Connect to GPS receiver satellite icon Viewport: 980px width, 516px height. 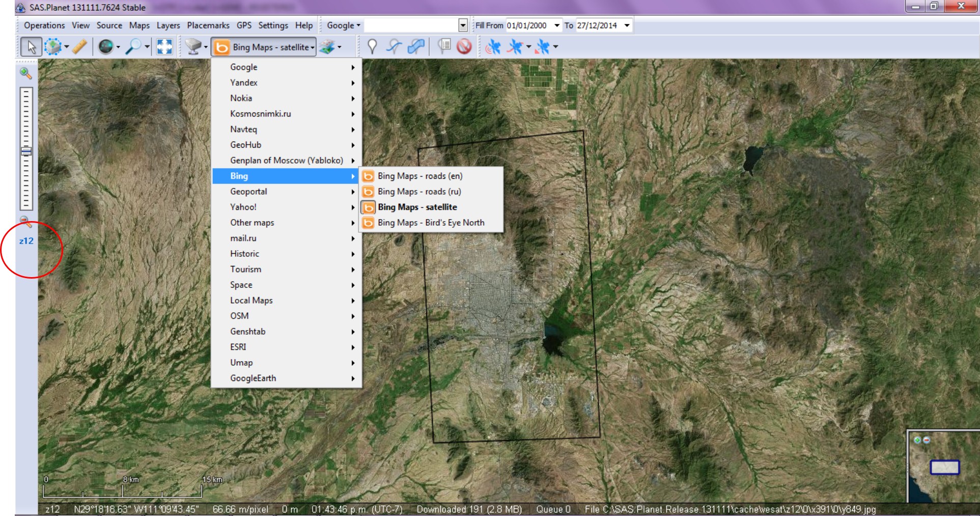[492, 47]
